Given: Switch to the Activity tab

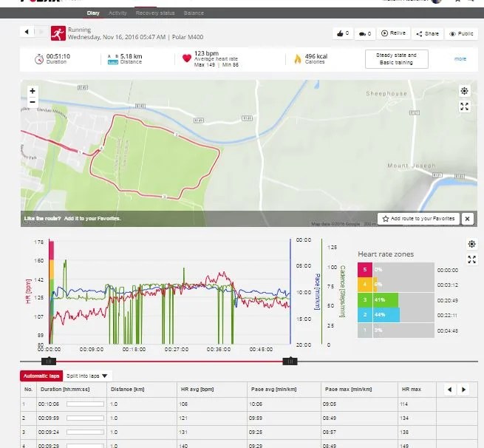Looking at the screenshot, I should click(117, 13).
